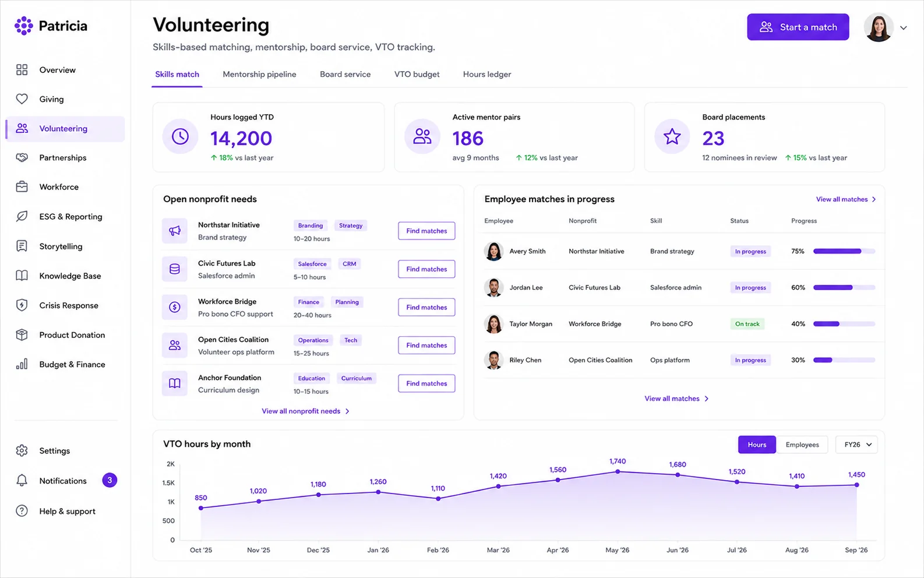The width and height of the screenshot is (924, 578).
Task: Click the In progress status for Avery Smith
Action: (x=750, y=252)
